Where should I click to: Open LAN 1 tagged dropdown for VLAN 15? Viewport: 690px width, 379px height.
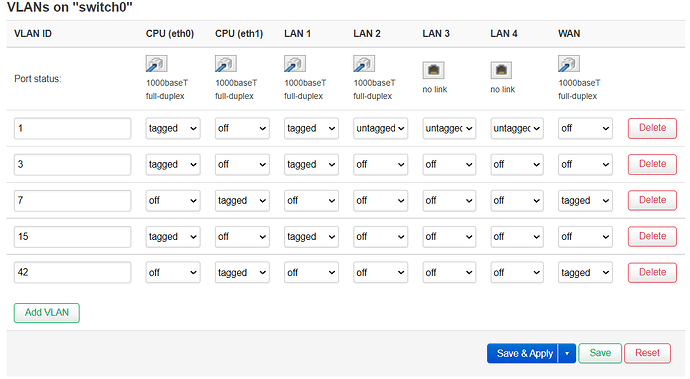311,237
